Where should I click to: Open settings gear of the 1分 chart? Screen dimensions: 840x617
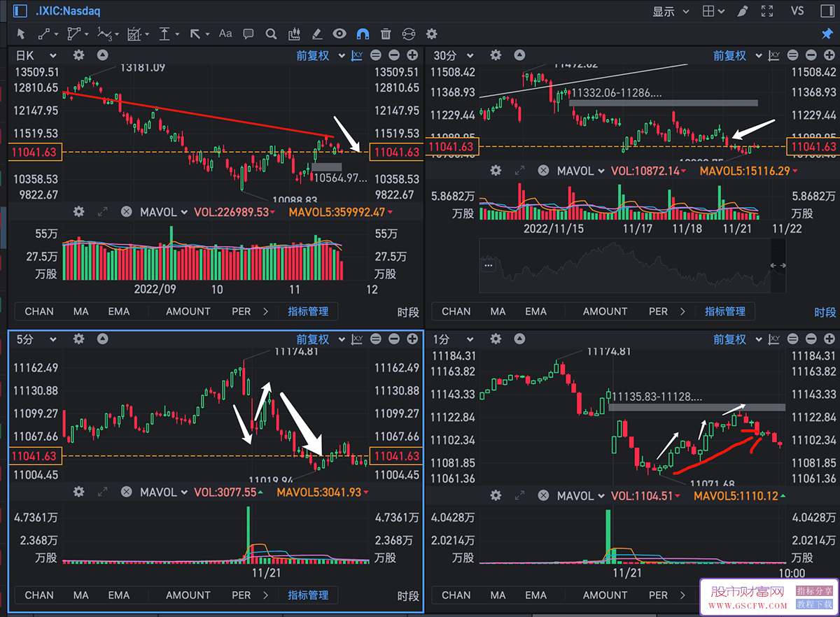(x=496, y=339)
